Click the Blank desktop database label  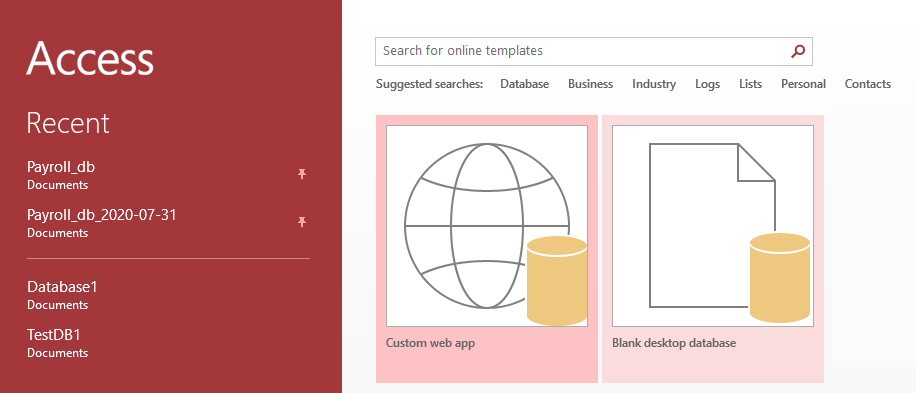point(674,343)
